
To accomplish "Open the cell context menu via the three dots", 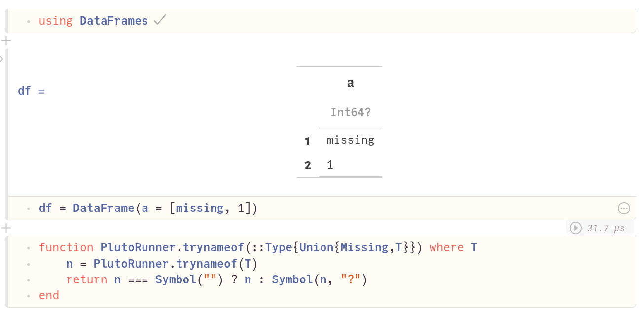I will [624, 208].
